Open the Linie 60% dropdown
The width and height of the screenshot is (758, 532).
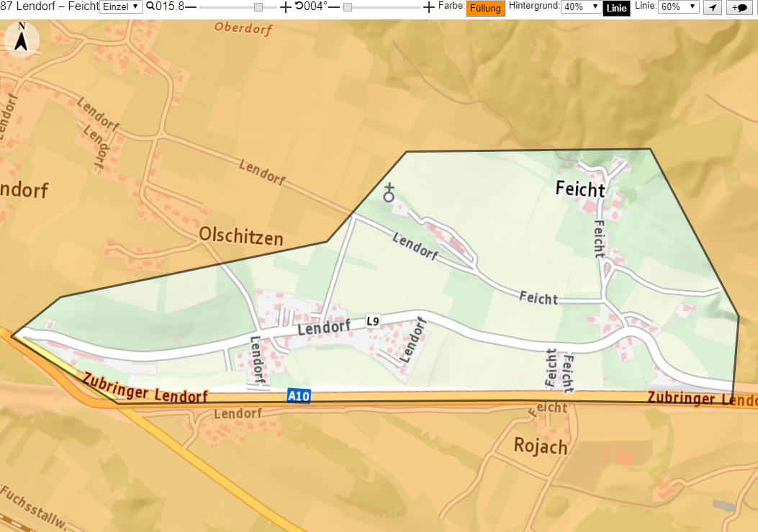[678, 6]
